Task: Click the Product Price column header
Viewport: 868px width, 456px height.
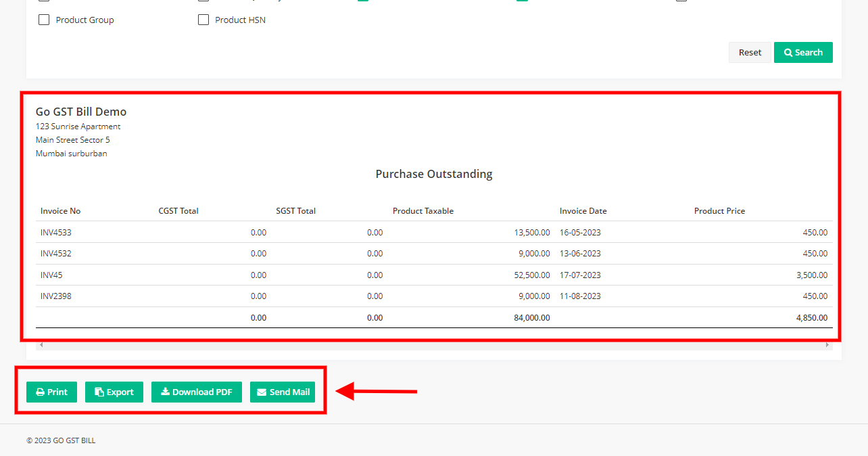Action: 719,211
